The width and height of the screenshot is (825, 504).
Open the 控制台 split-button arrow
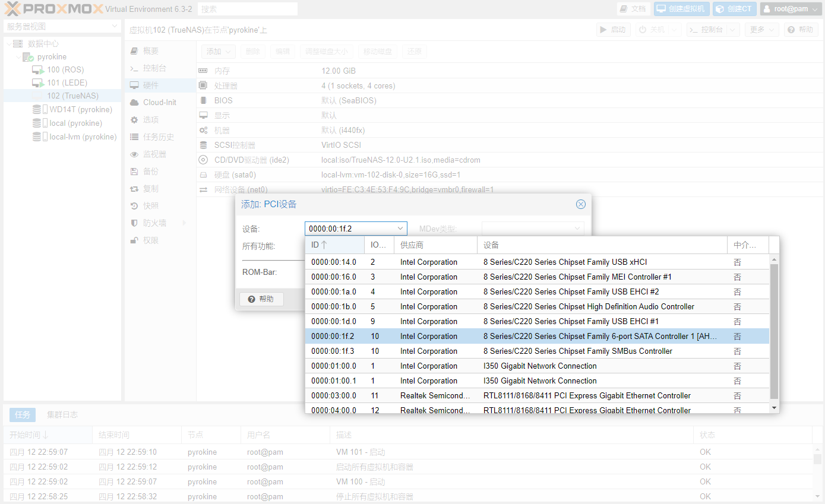[734, 30]
